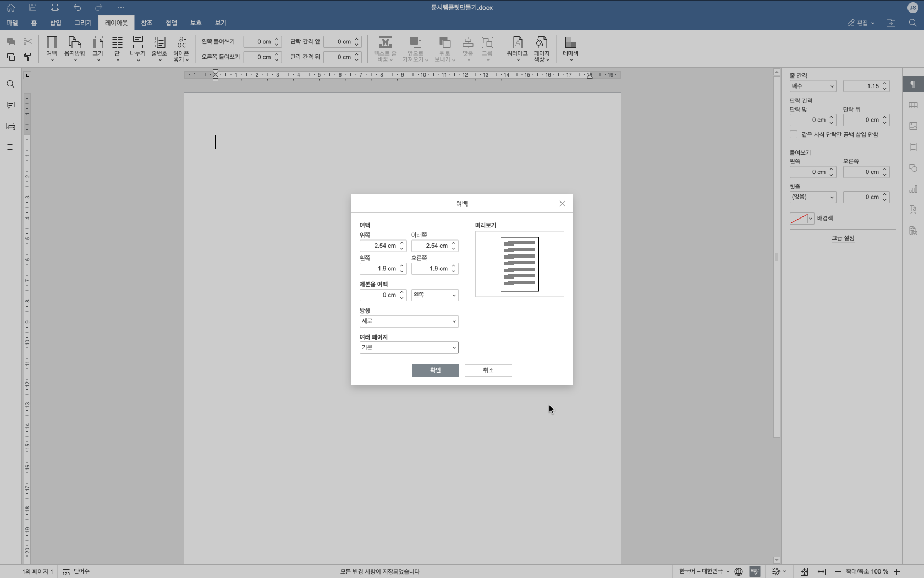Image resolution: width=924 pixels, height=578 pixels.
Task: Toggle 같은 서식 단락간 공백 삽입 안함 checkbox
Action: point(794,134)
